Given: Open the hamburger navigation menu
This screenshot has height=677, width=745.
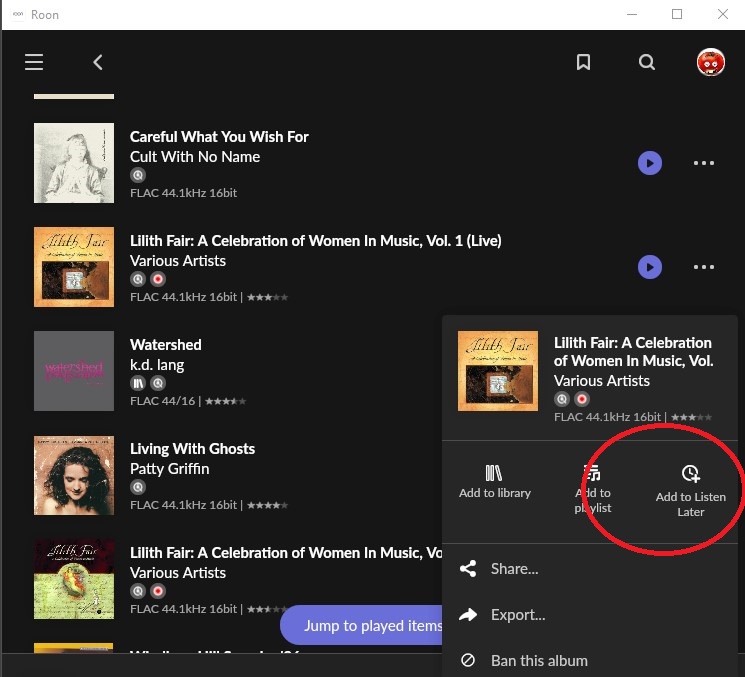Looking at the screenshot, I should point(34,62).
